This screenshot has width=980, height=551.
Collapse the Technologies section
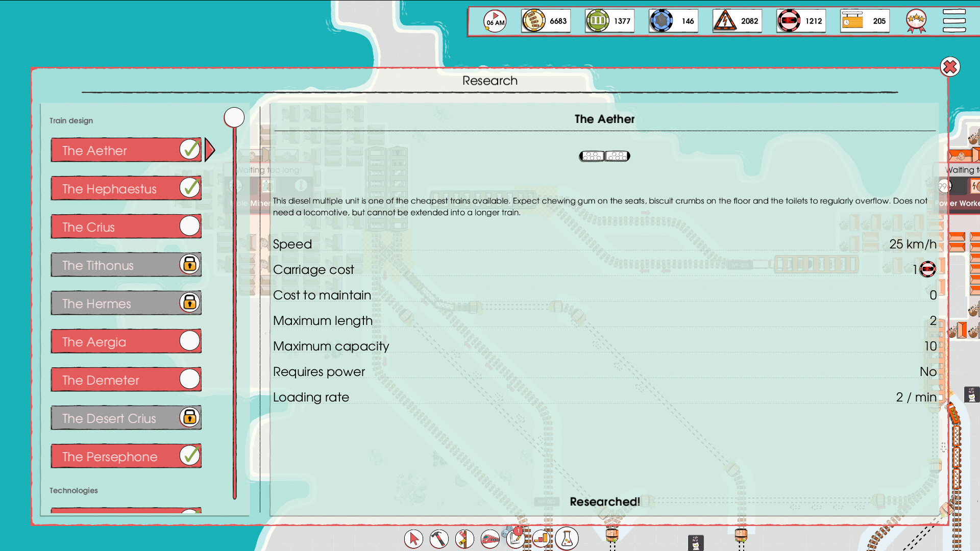click(x=73, y=490)
